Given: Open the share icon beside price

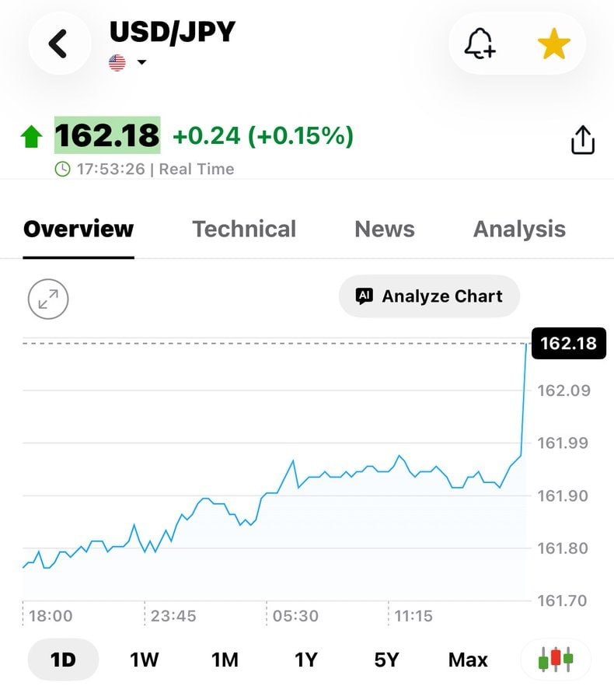Looking at the screenshot, I should click(583, 140).
